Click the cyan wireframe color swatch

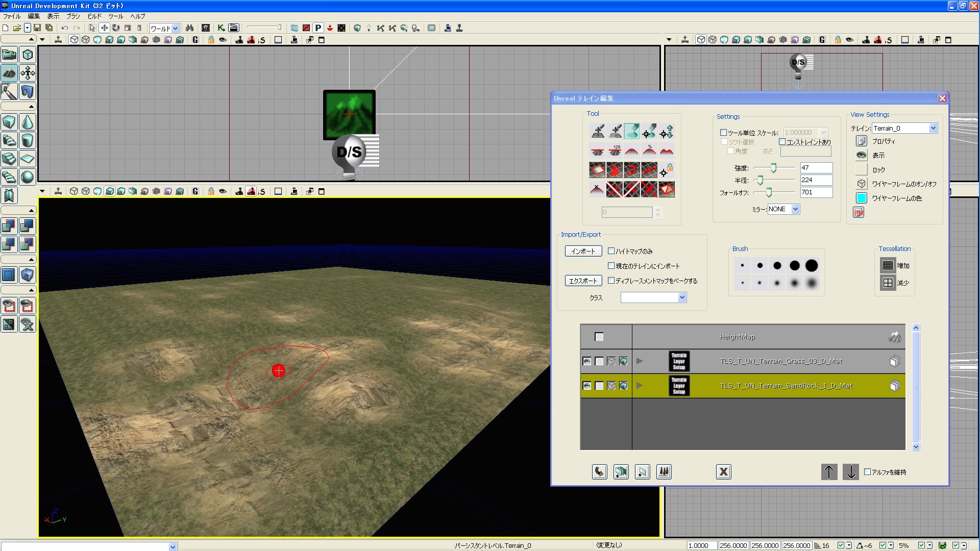[862, 198]
